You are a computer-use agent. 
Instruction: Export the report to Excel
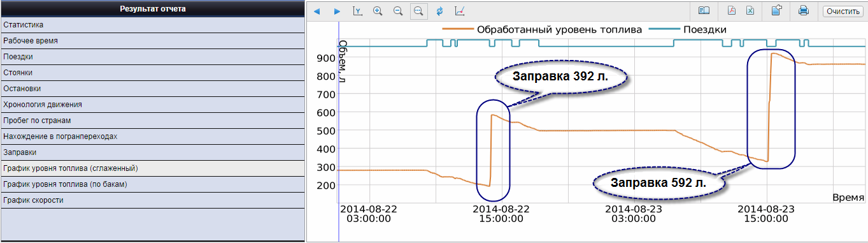pos(750,11)
